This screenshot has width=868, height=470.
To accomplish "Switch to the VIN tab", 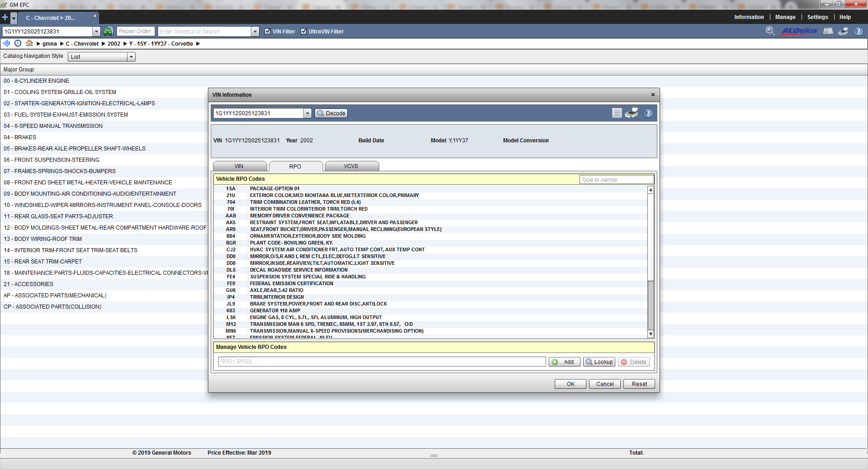I will pyautogui.click(x=239, y=166).
